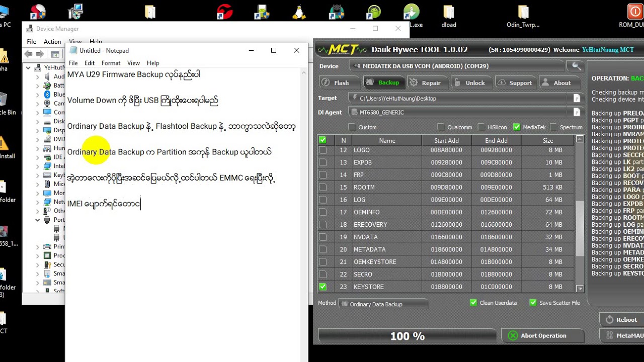Expand the Processors node in Device Manager

(38, 255)
